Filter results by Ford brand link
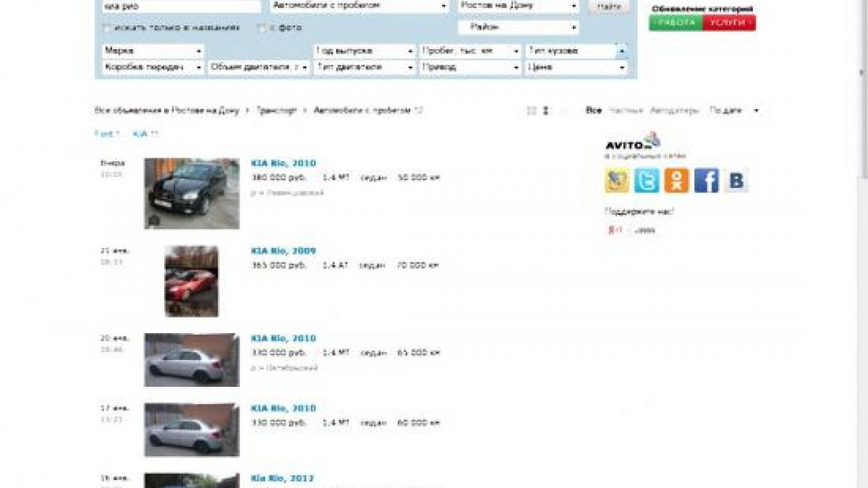This screenshot has height=488, width=868. pyautogui.click(x=103, y=134)
